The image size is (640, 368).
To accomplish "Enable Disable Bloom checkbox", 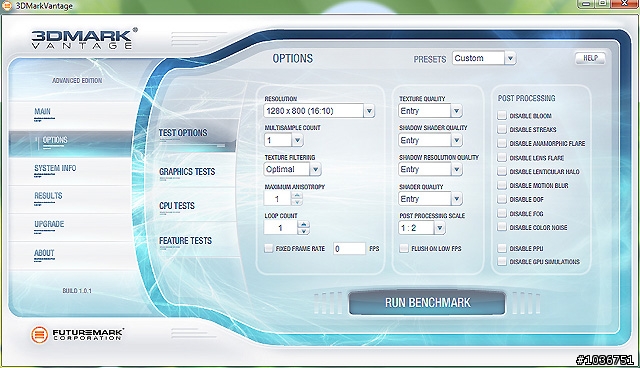I will (502, 115).
